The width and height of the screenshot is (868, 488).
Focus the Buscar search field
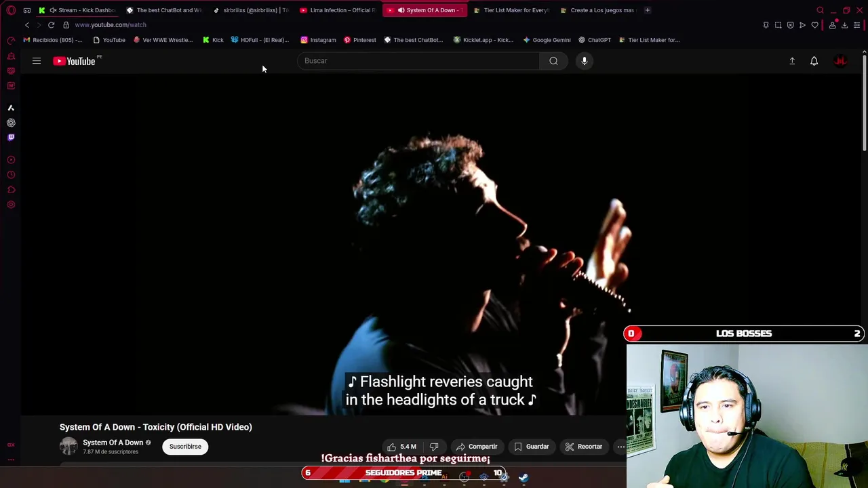[x=418, y=61]
